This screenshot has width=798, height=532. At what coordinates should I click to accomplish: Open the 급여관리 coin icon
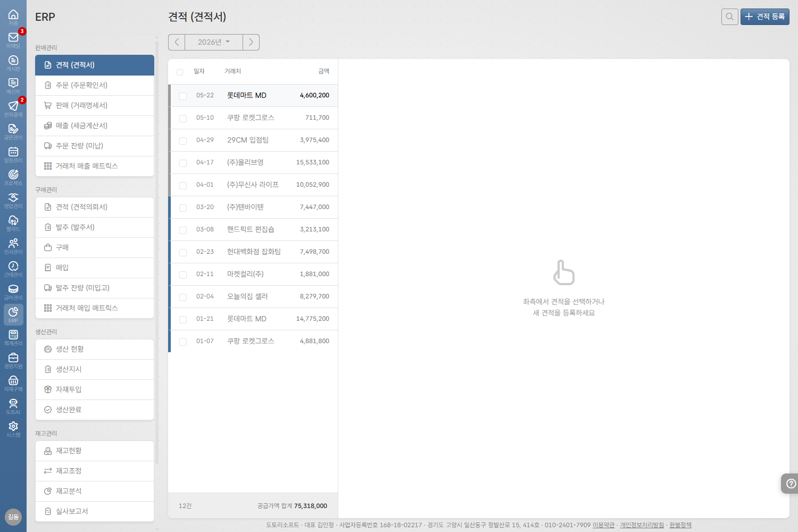click(x=13, y=292)
